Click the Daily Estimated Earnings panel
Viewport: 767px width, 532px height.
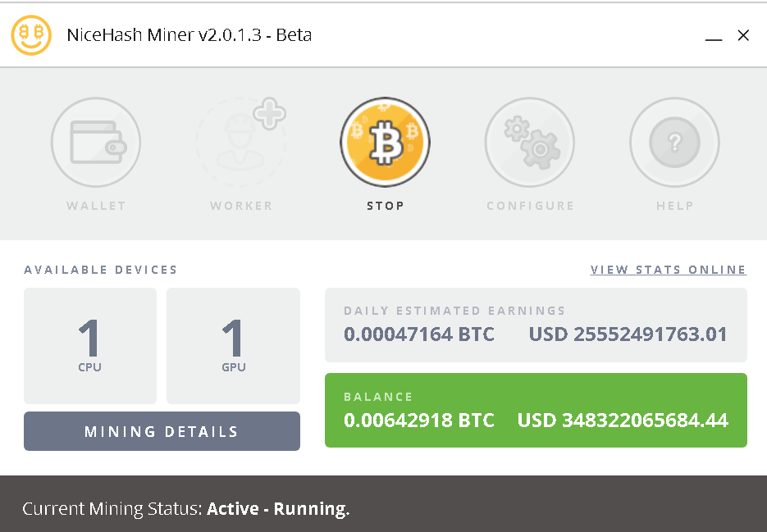pyautogui.click(x=536, y=325)
